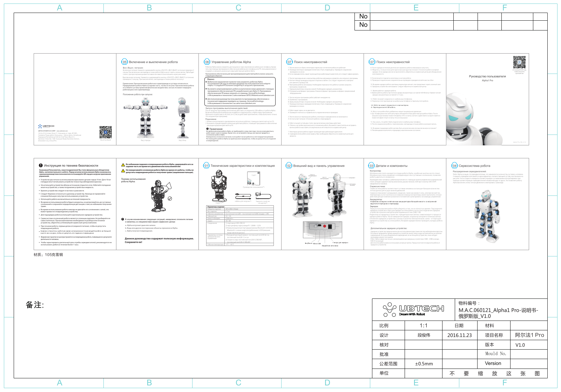Click the warning triangle beside Не поворачивайте сочленения

[123, 171]
